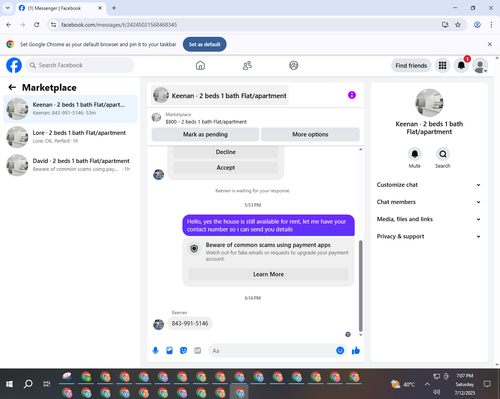
Task: Open Windows taskbar search
Action: coord(28,384)
